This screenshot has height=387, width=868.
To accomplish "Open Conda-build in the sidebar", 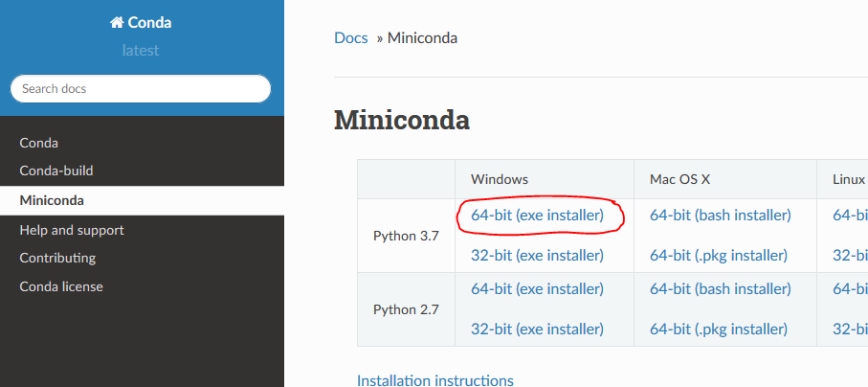I will tap(56, 171).
